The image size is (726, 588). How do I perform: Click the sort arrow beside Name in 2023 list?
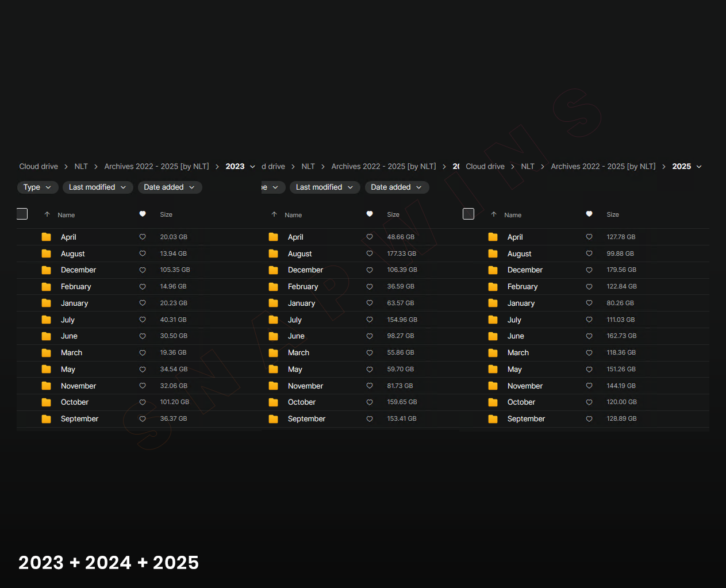tap(47, 214)
